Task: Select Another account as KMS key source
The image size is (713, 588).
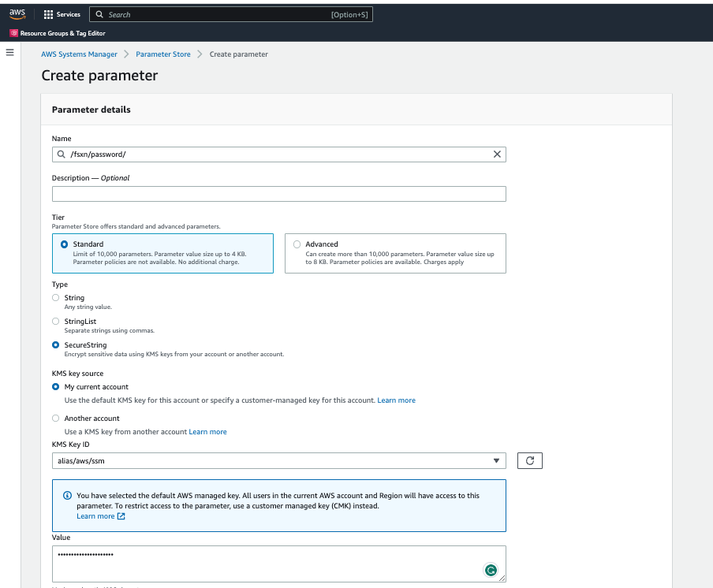Action: tap(55, 419)
